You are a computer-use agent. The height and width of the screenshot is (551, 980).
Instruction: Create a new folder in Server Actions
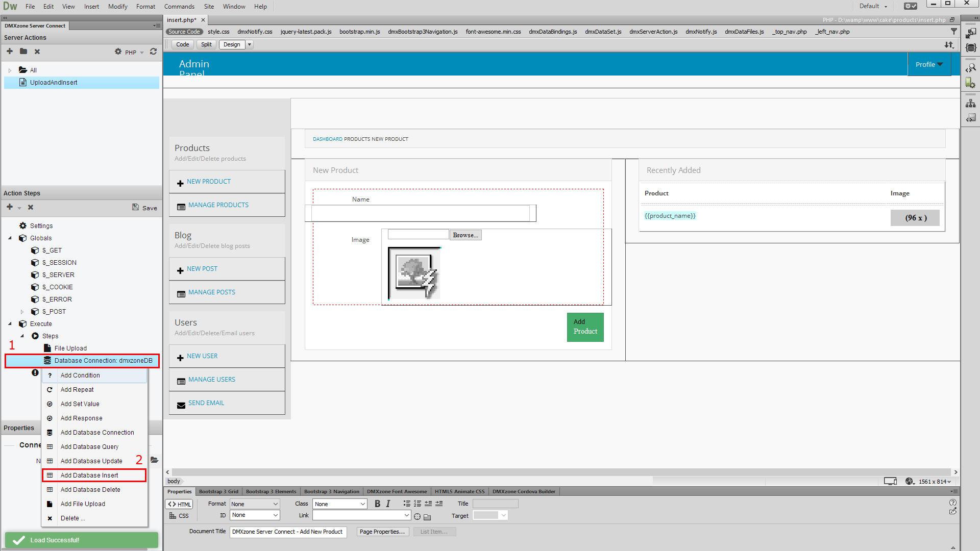pos(23,52)
